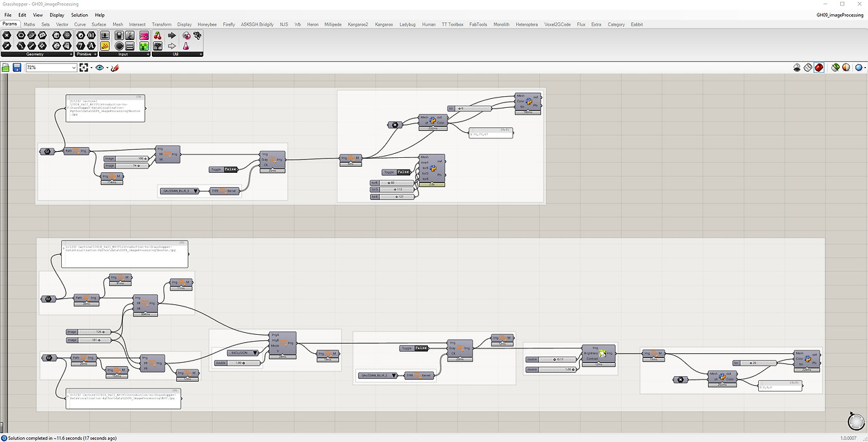
Task: Adjust the number slider valued 100
Action: click(x=125, y=158)
